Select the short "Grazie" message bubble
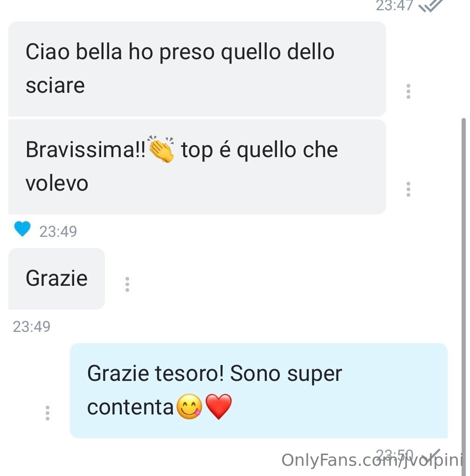This screenshot has height=476, width=470. pos(56,279)
